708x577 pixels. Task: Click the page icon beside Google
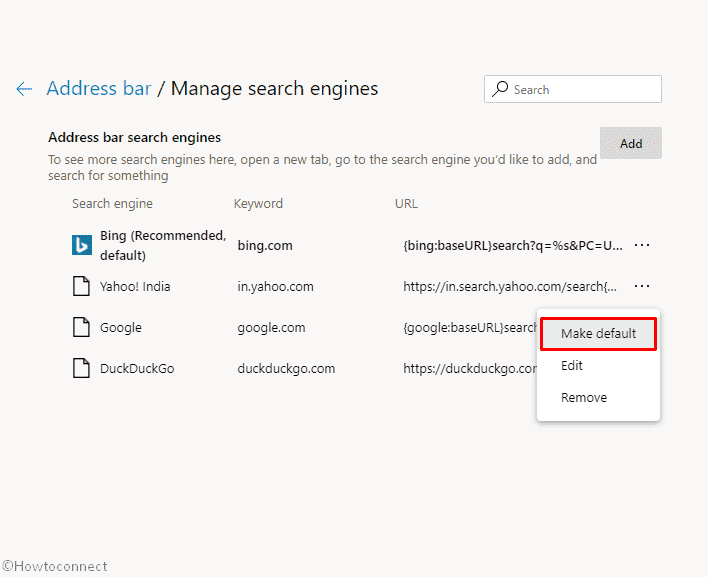click(81, 327)
